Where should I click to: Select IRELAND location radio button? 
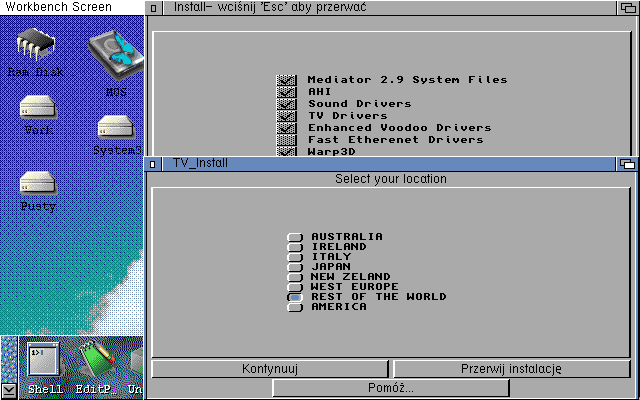(x=295, y=247)
